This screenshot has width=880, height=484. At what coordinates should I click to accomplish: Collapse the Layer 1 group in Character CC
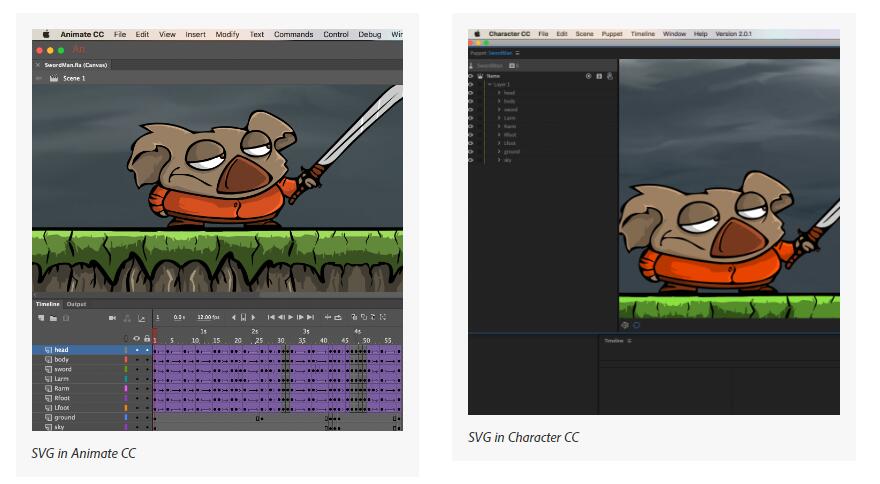[490, 84]
